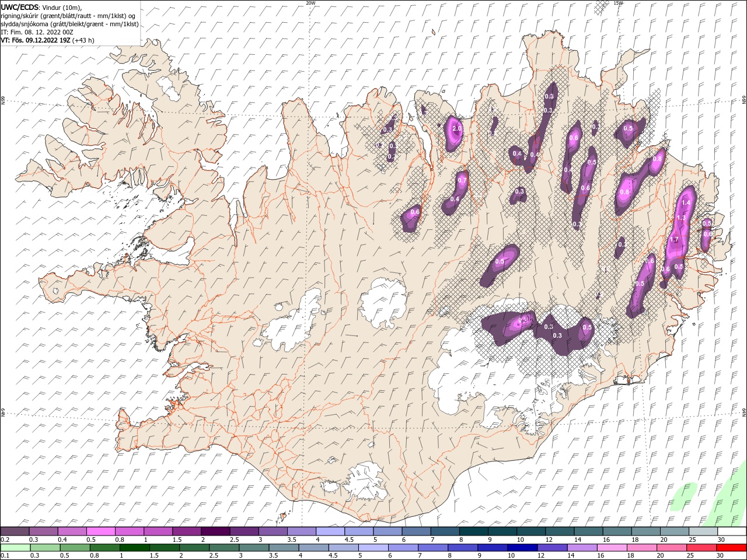Select the bright pink upper legend swatch at 0.5
Screen dimensions: 747x560
point(101,531)
